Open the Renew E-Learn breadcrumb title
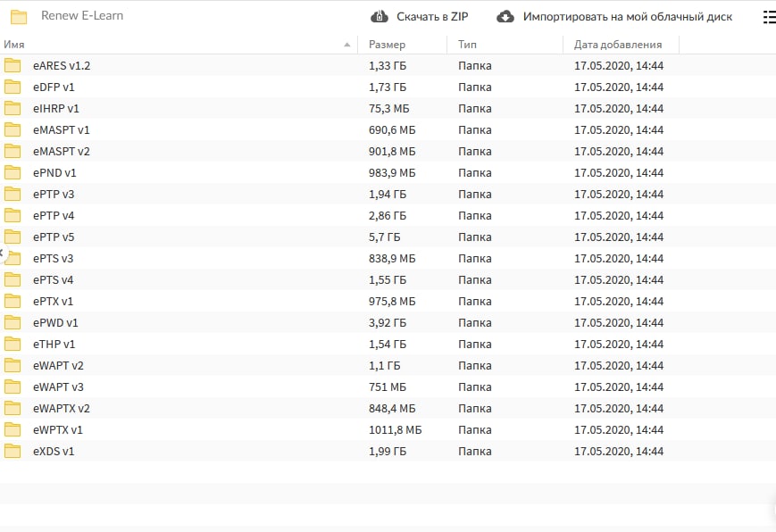The height and width of the screenshot is (532, 776). [82, 15]
